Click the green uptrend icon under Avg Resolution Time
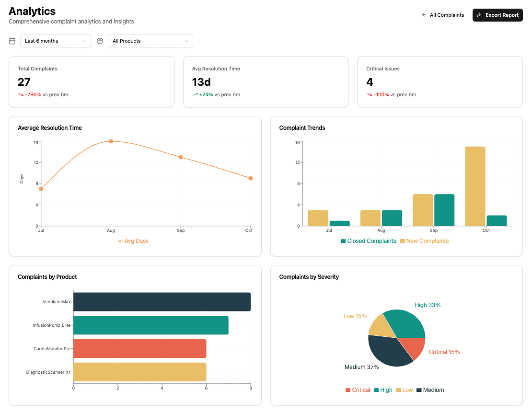 [195, 95]
